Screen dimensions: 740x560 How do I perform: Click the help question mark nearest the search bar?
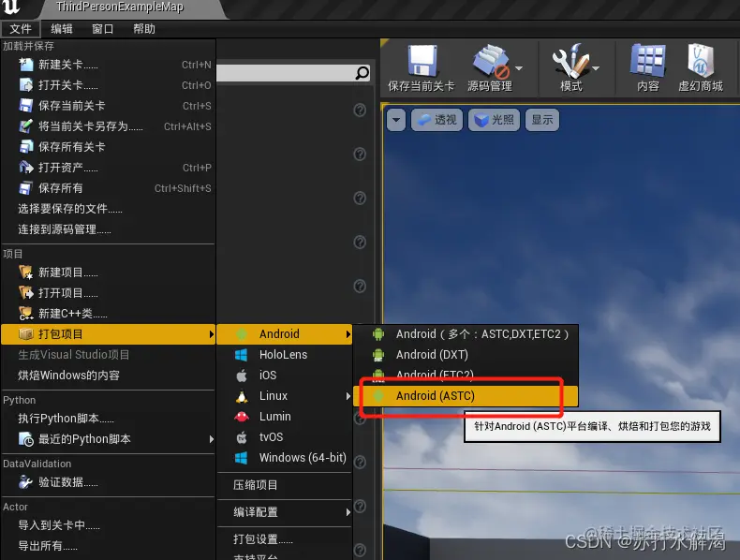[x=360, y=110]
